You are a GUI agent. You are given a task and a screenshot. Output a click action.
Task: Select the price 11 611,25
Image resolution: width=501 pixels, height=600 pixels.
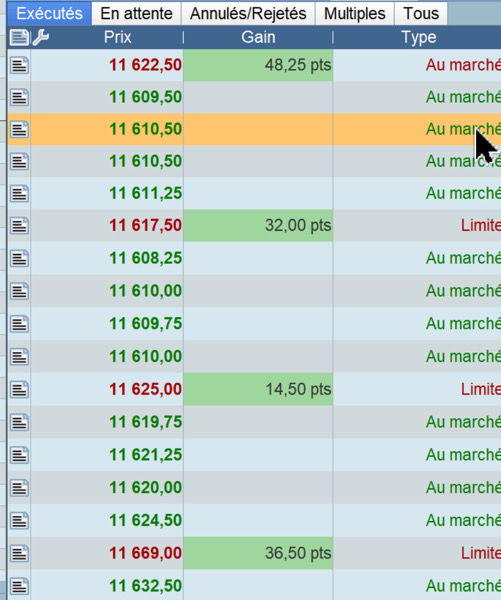click(145, 193)
